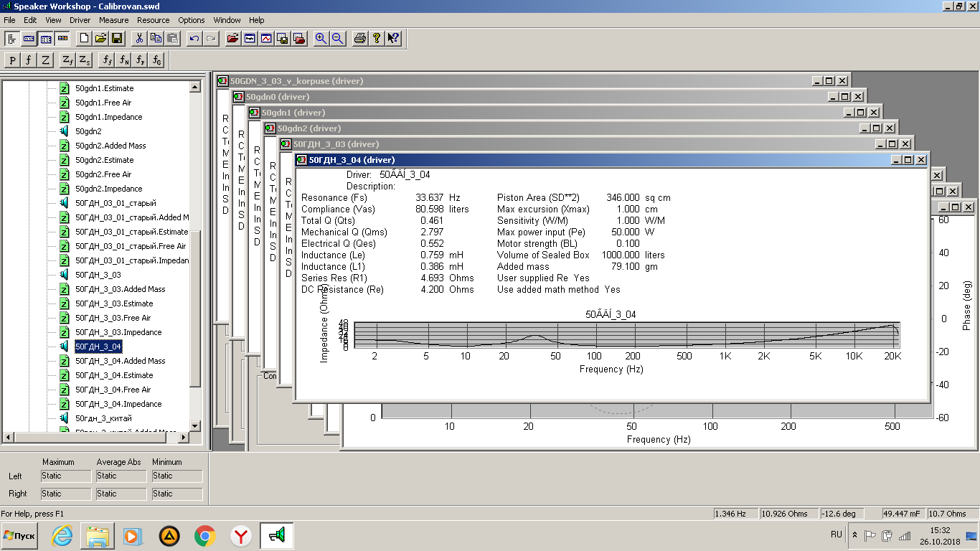The height and width of the screenshot is (551, 980).
Task: Click the Zoom Out magnifier icon
Action: (336, 39)
